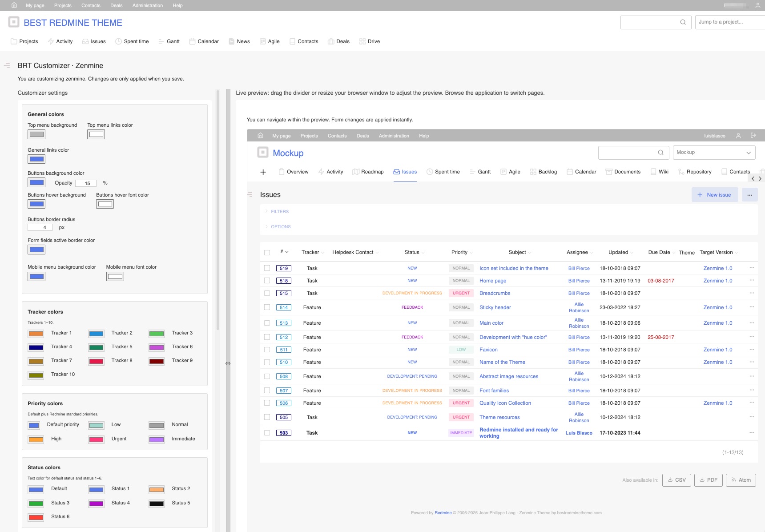This screenshot has height=532, width=765.
Task: Open Administration in the top menu
Action: [x=147, y=5]
